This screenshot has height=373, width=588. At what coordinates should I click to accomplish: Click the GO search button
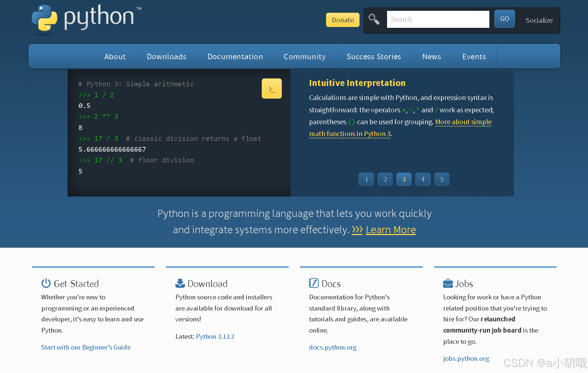tap(505, 19)
